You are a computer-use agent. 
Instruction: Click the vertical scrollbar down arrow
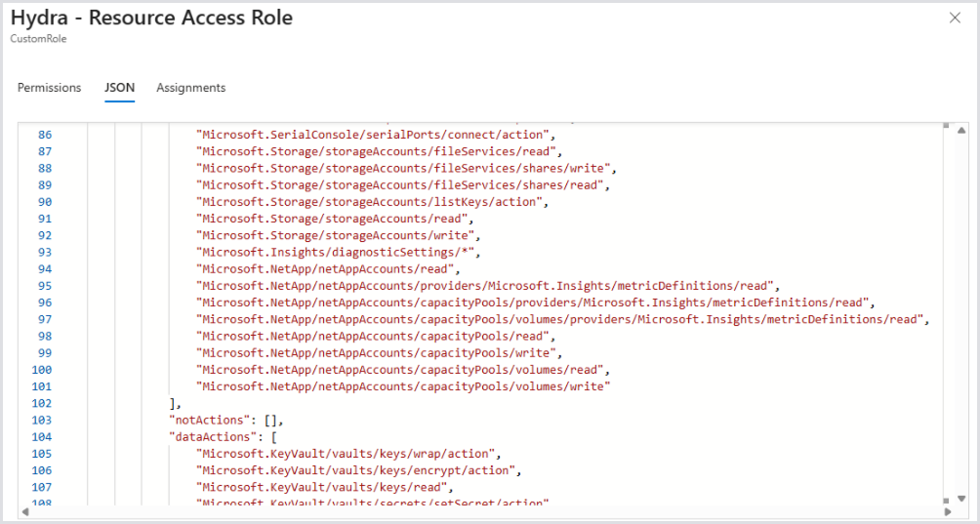coord(961,498)
